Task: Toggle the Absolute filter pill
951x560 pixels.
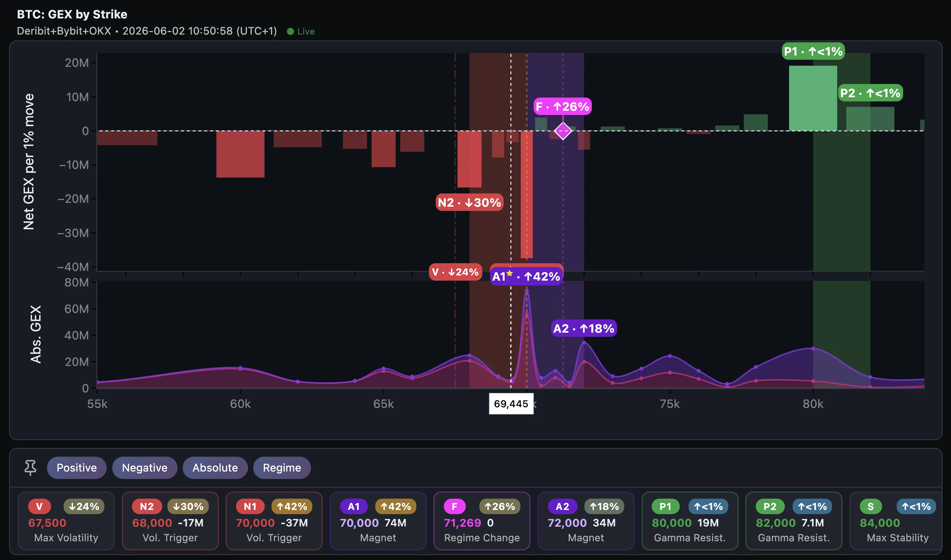Action: (x=215, y=468)
